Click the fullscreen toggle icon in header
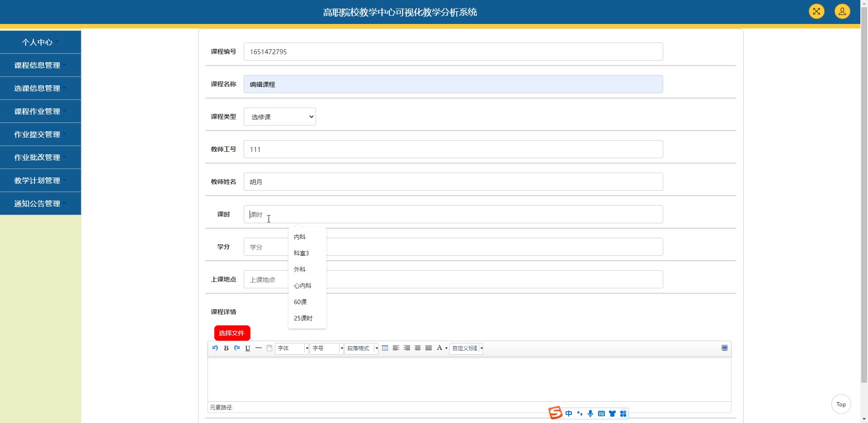 [x=816, y=11]
